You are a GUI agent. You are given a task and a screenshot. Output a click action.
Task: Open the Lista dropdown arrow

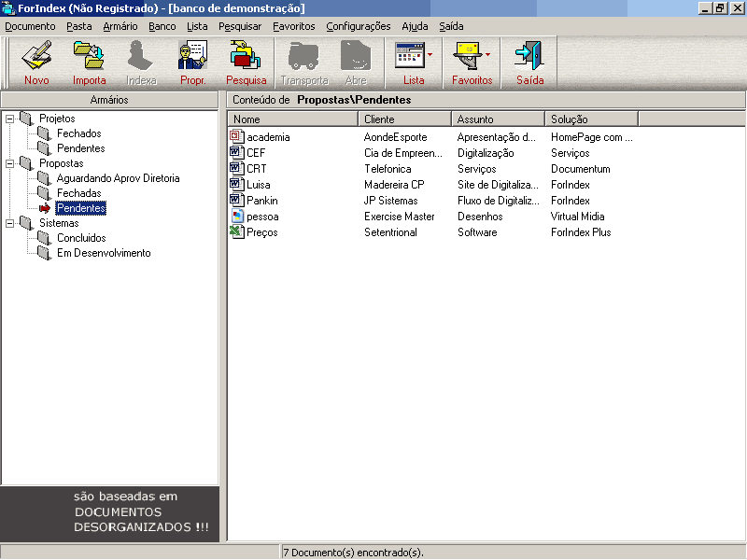tap(430, 56)
